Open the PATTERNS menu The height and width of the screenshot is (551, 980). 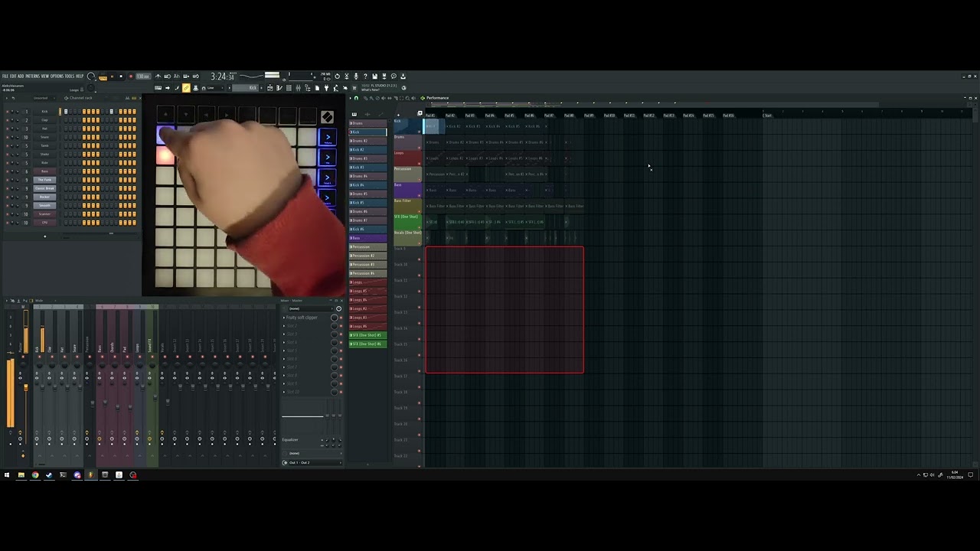(x=32, y=77)
